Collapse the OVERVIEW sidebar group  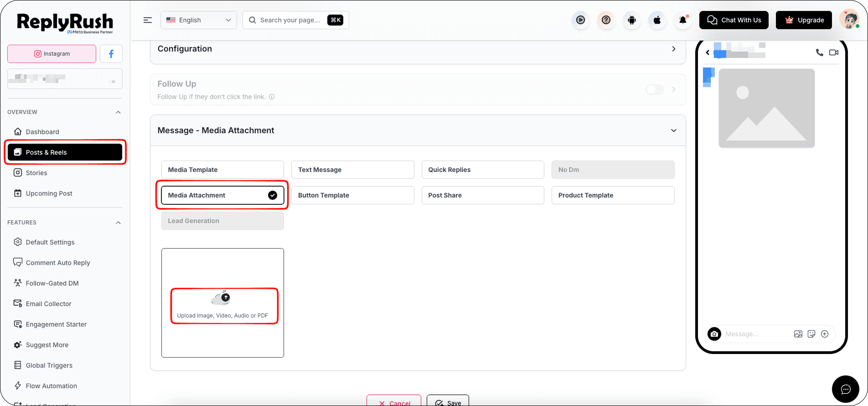click(119, 112)
